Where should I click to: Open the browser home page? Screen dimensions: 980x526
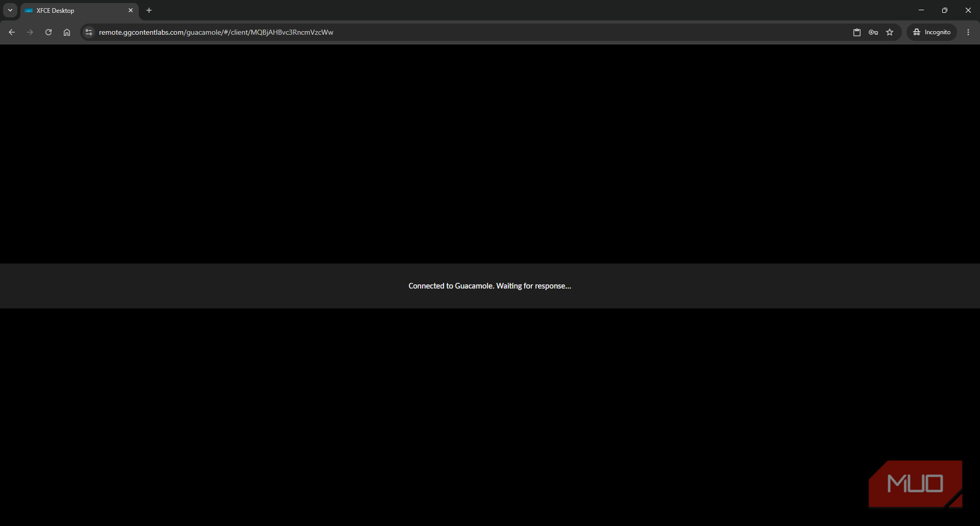point(67,32)
